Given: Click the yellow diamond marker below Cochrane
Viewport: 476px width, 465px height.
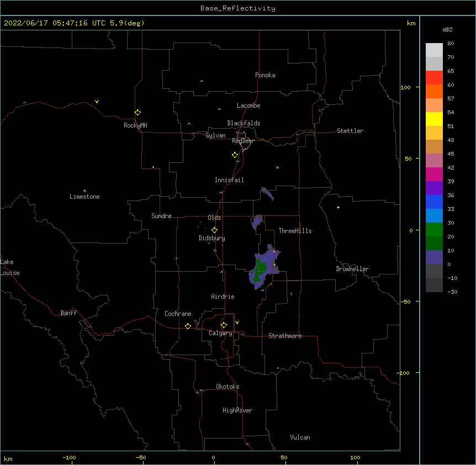Looking at the screenshot, I should point(188,326).
